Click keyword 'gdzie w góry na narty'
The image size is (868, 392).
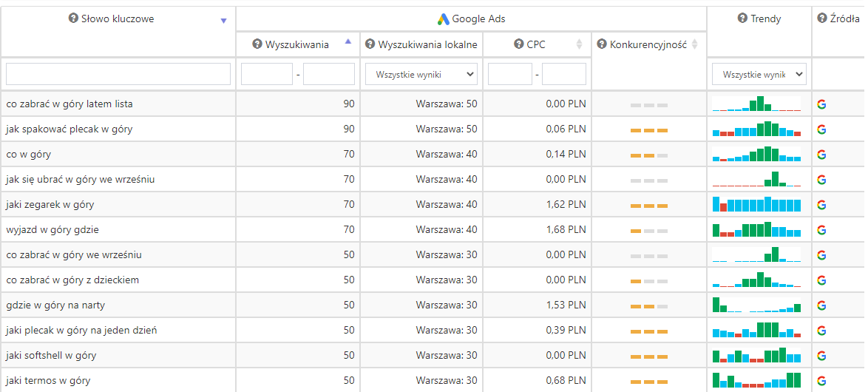(x=55, y=305)
